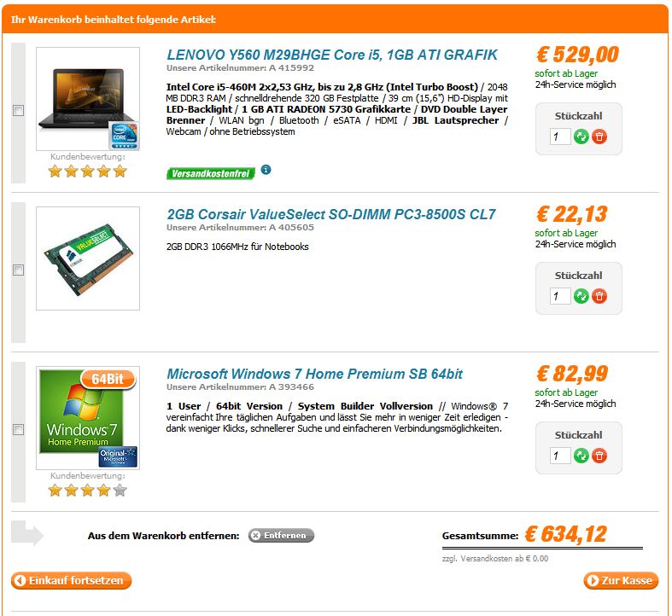Click the Einkauf fortsetzen button
Screen dimensions: 672x616
coord(71,580)
